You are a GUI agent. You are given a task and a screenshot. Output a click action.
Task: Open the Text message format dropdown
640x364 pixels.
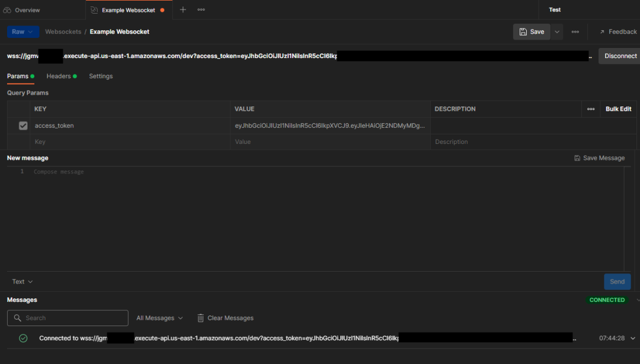(x=23, y=282)
